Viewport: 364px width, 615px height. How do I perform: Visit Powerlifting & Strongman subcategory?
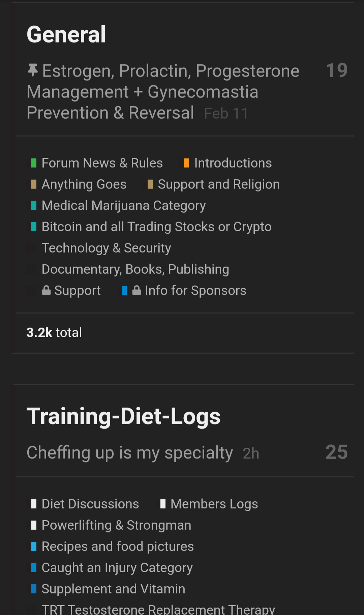tap(116, 525)
